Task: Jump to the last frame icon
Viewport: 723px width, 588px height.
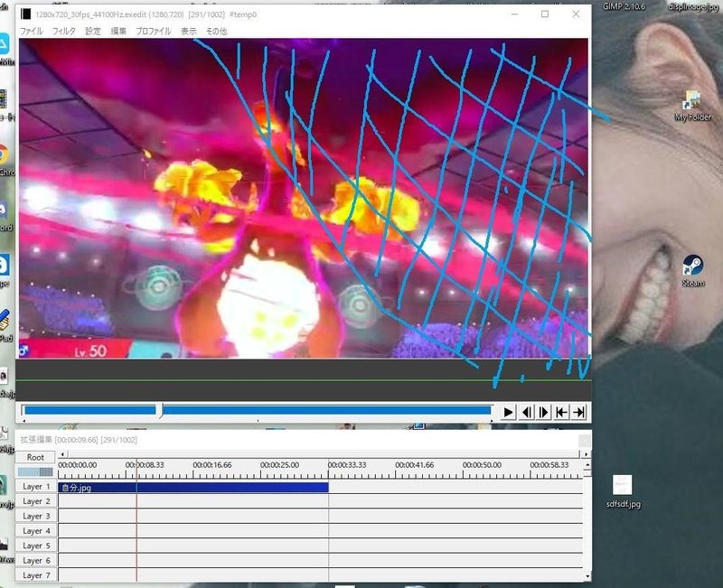Action: 578,412
